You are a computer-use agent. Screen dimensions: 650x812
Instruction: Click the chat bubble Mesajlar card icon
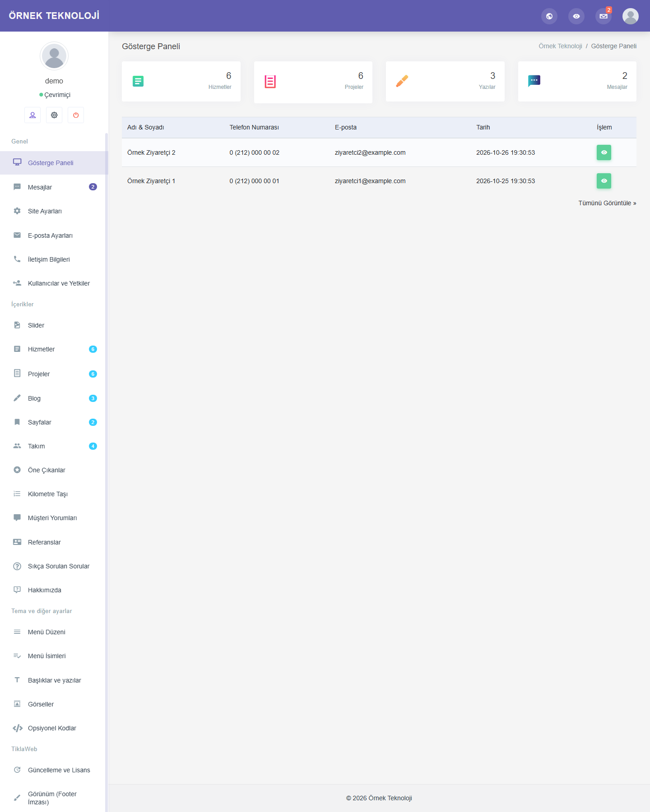[x=534, y=81]
